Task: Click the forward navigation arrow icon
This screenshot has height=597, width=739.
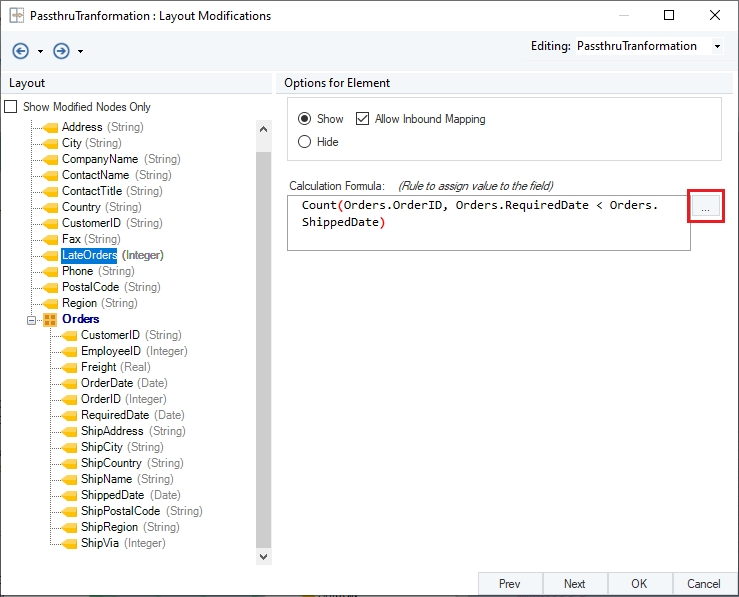Action: click(61, 51)
